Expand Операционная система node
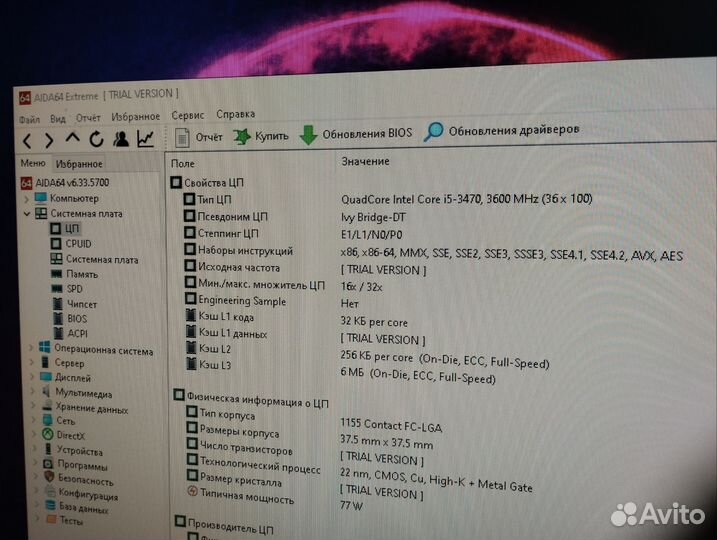717x540 pixels. [31, 348]
